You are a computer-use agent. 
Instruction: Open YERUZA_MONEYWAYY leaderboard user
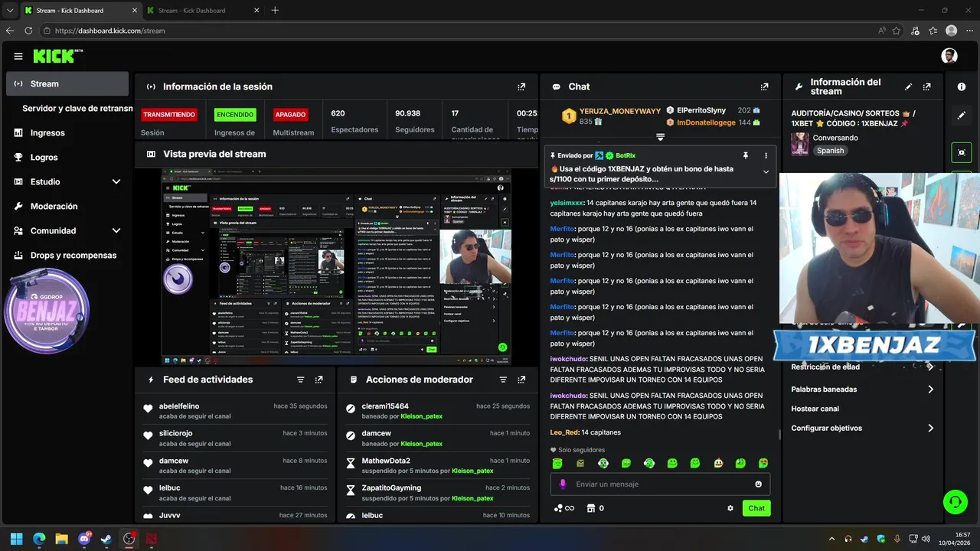click(x=619, y=111)
